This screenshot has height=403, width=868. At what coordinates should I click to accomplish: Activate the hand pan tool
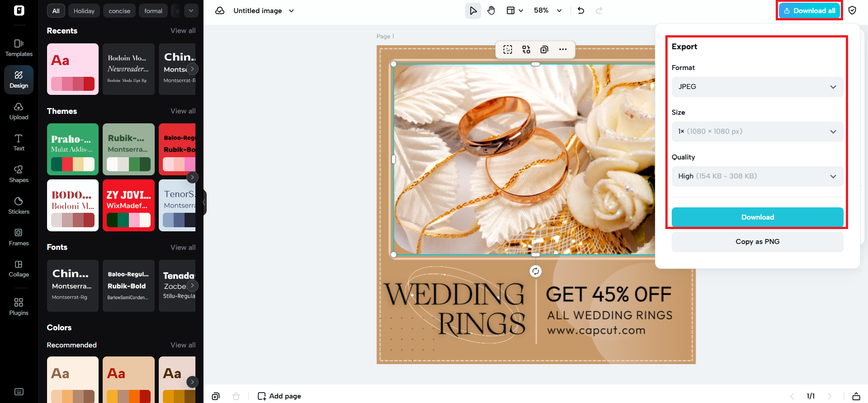pos(491,10)
